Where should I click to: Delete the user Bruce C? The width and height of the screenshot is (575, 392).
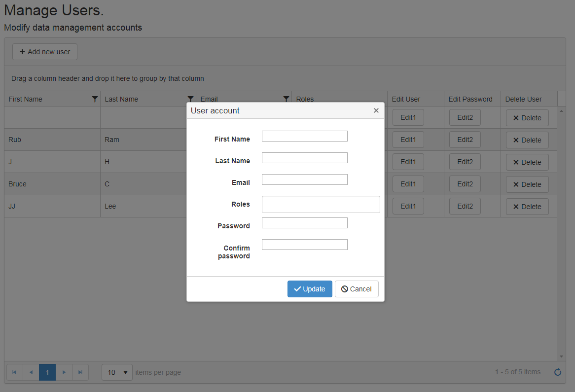pos(527,184)
